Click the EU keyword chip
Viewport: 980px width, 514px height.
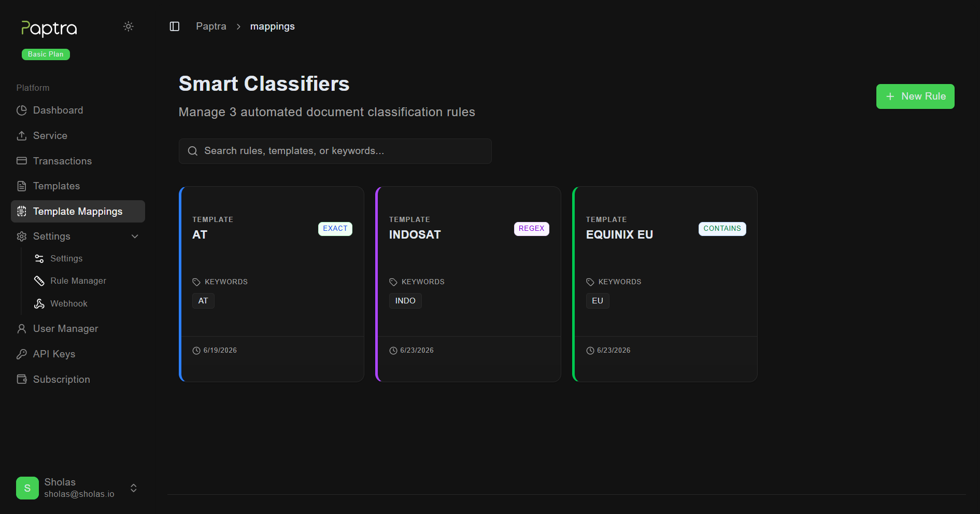point(598,301)
